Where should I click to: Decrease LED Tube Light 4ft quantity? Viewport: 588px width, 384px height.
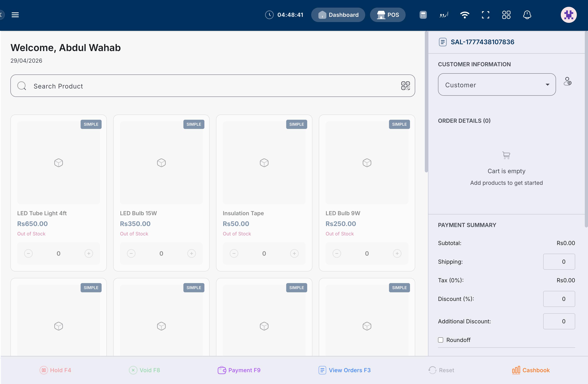(28, 253)
